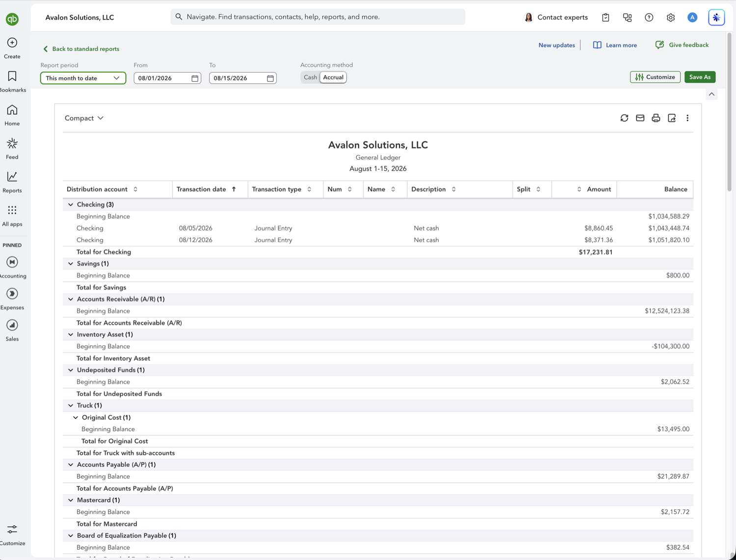Collapse Board of Equalization Payable section
Image resolution: width=736 pixels, height=560 pixels.
(71, 536)
